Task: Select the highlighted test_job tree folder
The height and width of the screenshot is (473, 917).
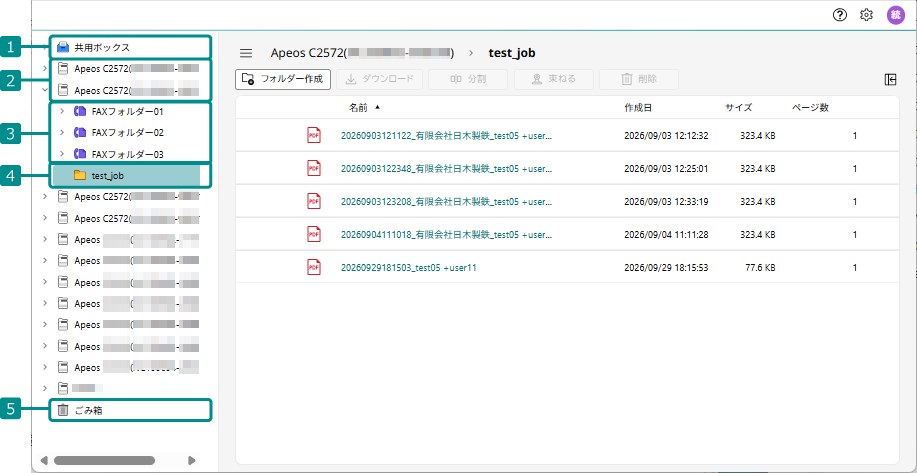Action: (126, 175)
